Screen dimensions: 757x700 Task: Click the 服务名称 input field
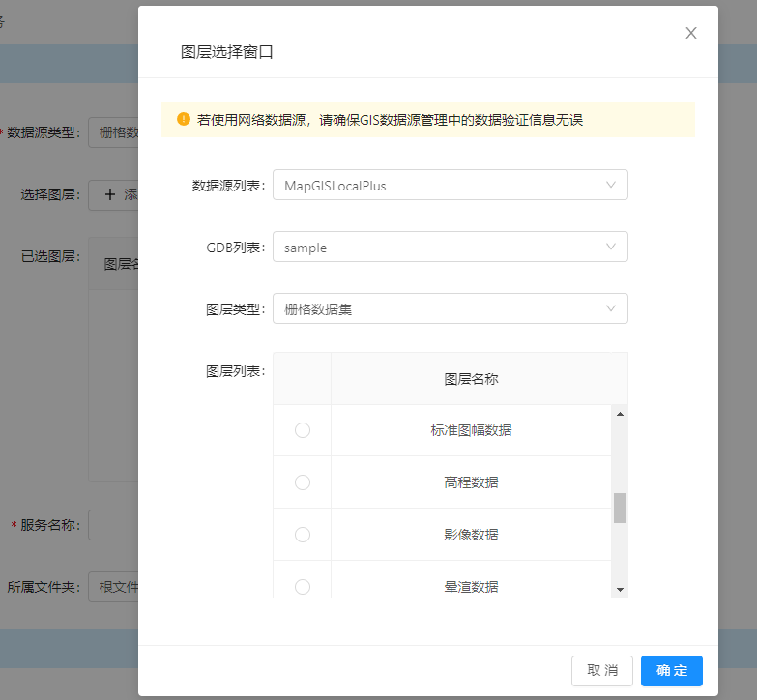pyautogui.click(x=114, y=525)
